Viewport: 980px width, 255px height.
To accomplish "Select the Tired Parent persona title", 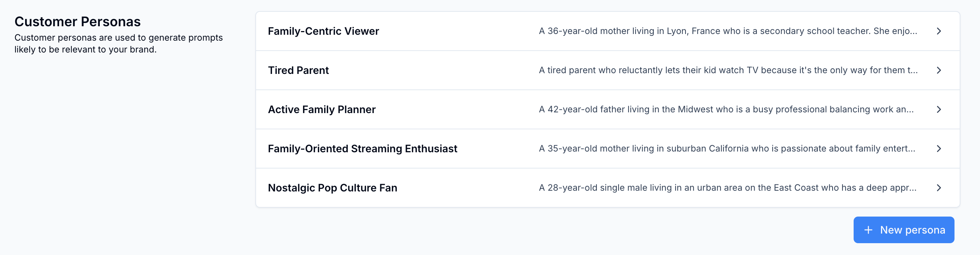I will (x=298, y=71).
